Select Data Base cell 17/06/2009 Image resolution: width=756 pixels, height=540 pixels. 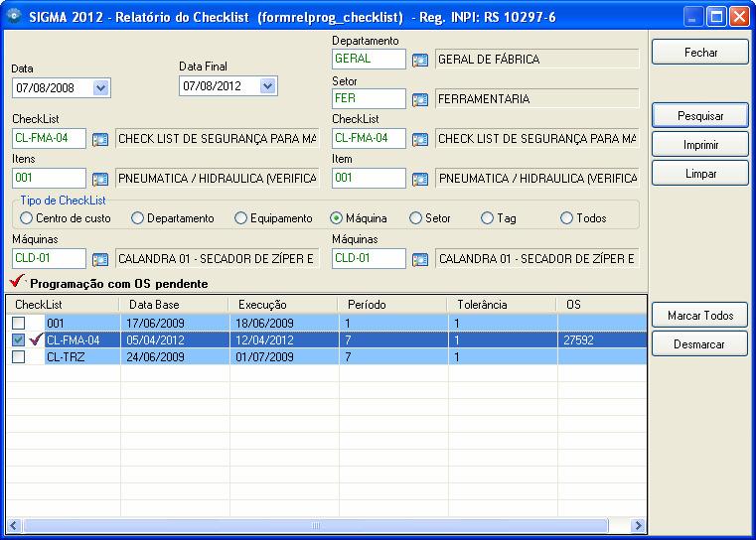coord(175,323)
